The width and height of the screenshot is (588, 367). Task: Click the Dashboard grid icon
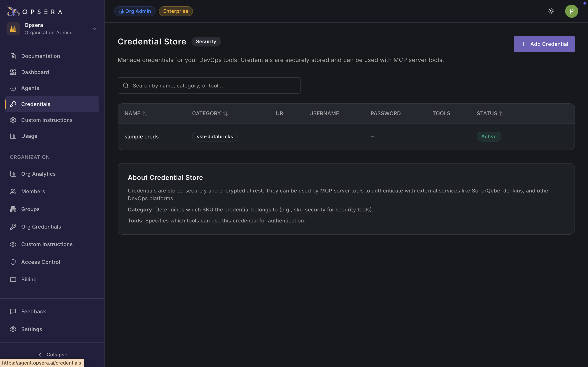(13, 72)
